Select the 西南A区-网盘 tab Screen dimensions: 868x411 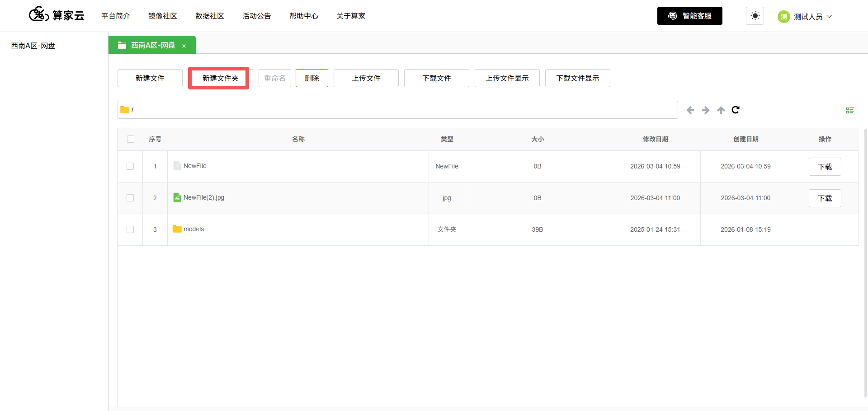pyautogui.click(x=152, y=45)
